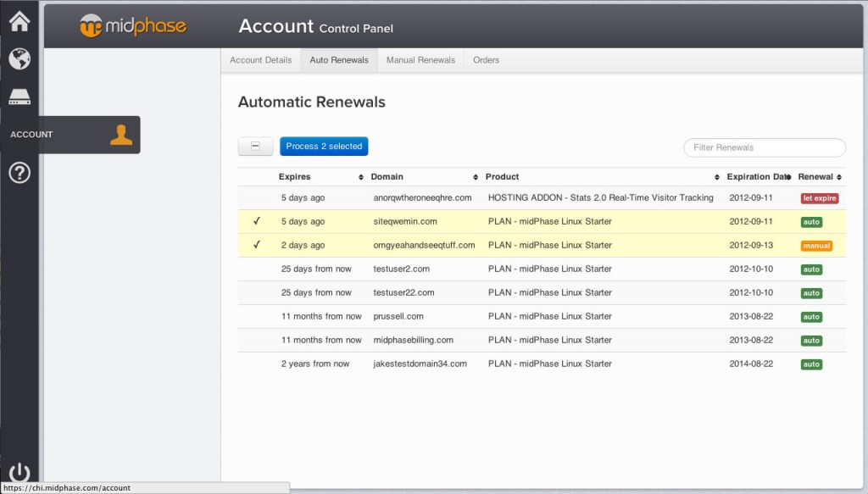868x494 pixels.
Task: Select the hosting drive icon in the sidebar
Action: [x=19, y=97]
